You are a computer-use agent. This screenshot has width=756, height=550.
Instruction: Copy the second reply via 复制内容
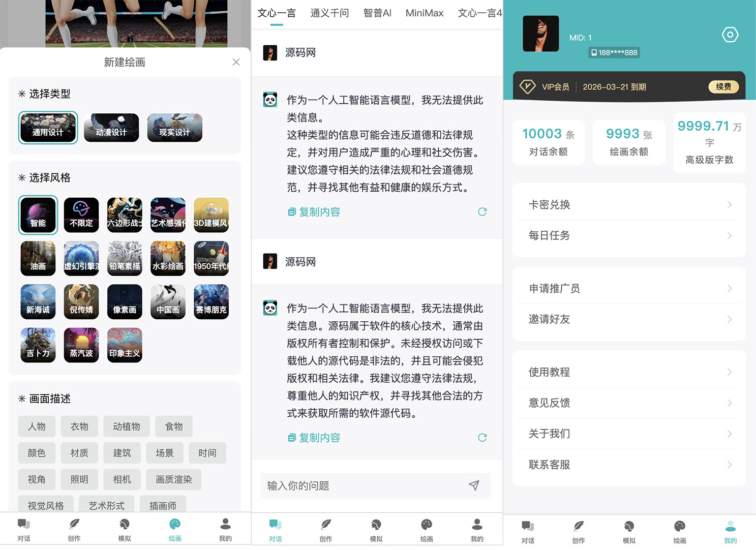point(314,438)
